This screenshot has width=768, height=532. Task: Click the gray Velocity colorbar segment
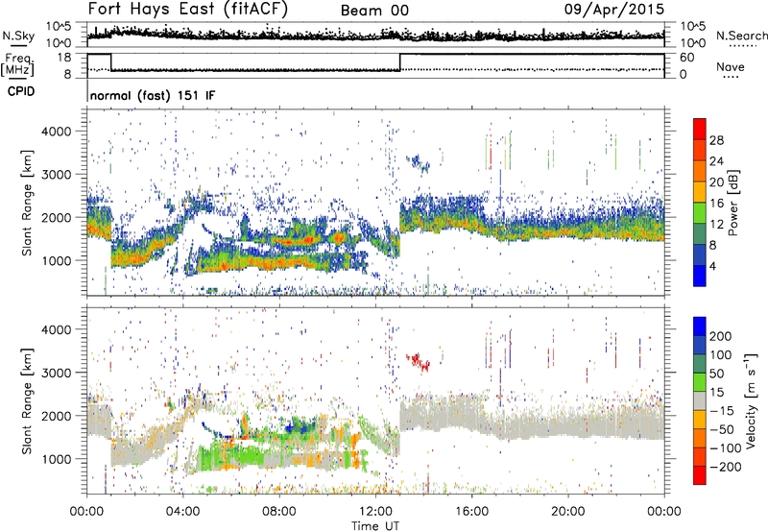click(x=700, y=400)
